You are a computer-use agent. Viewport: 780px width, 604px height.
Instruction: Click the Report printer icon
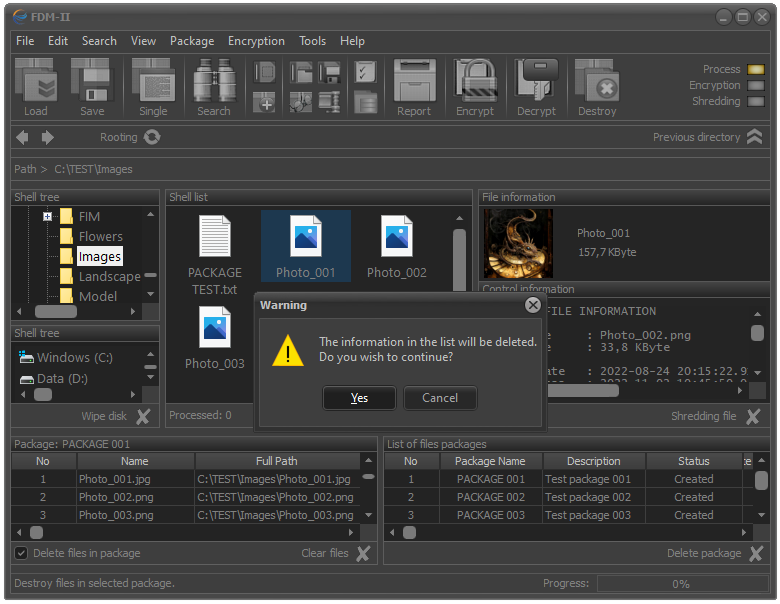[x=414, y=81]
